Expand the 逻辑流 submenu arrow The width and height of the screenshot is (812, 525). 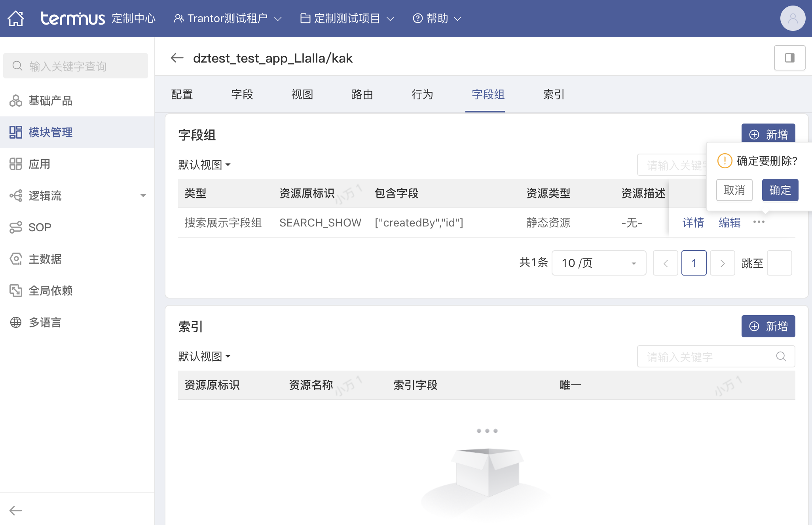click(x=143, y=196)
